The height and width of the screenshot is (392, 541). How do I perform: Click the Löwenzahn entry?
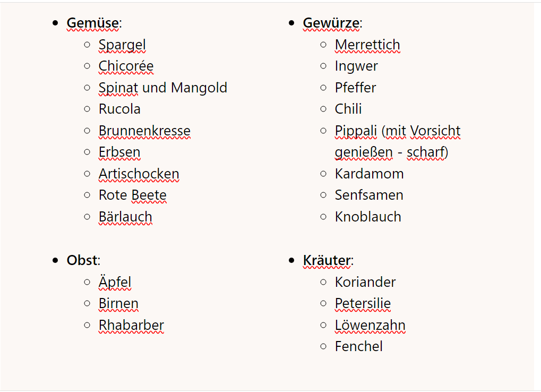point(370,325)
